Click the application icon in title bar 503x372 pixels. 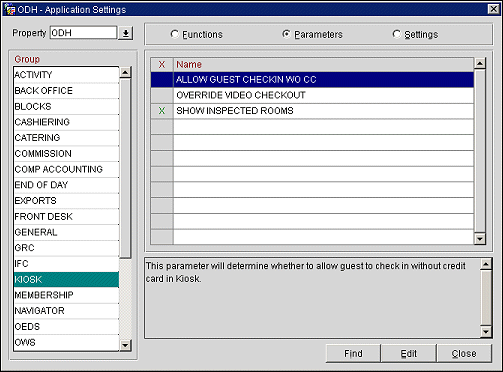point(9,9)
